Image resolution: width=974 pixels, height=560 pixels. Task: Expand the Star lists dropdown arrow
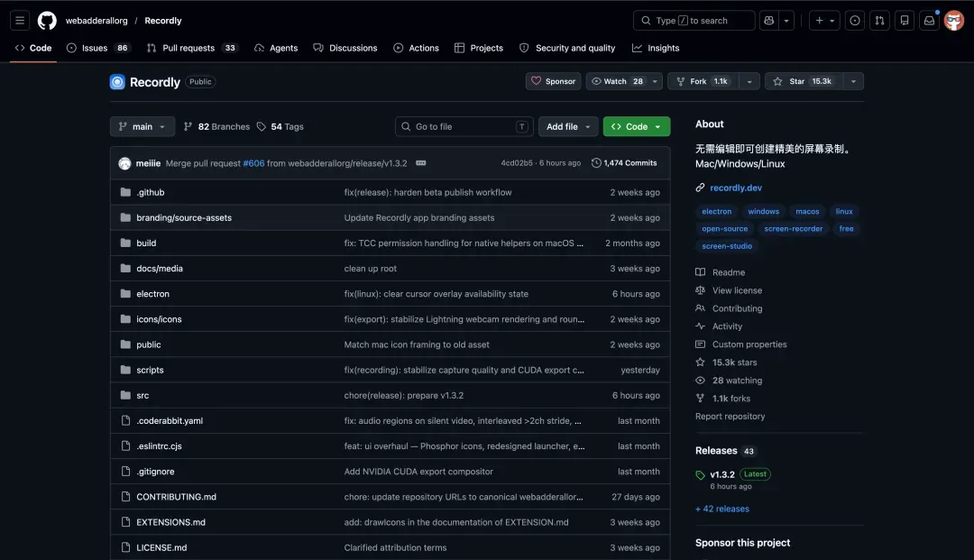point(853,81)
